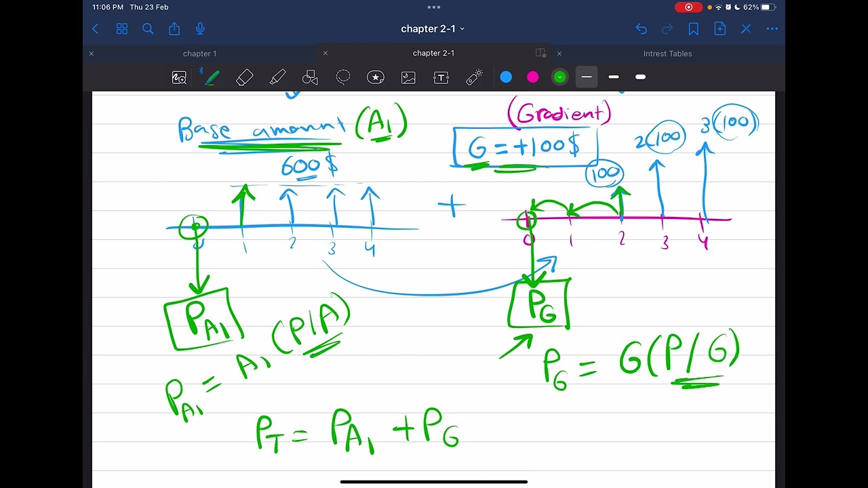Tap the home indicator bar
Viewport: 868px width, 488px height.
point(434,482)
